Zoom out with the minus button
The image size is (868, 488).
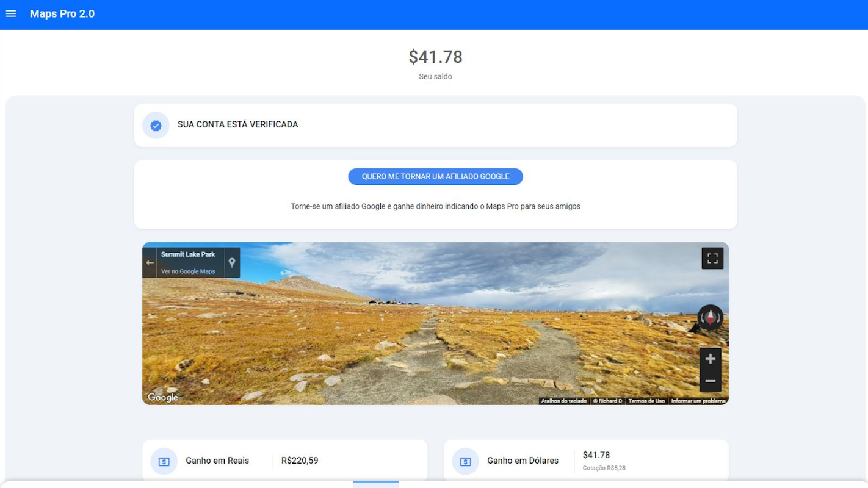click(710, 381)
